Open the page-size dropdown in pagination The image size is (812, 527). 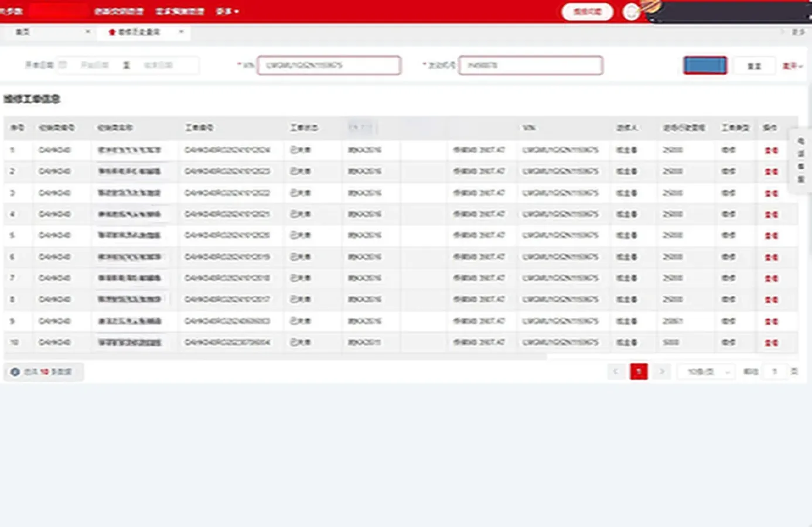(706, 372)
